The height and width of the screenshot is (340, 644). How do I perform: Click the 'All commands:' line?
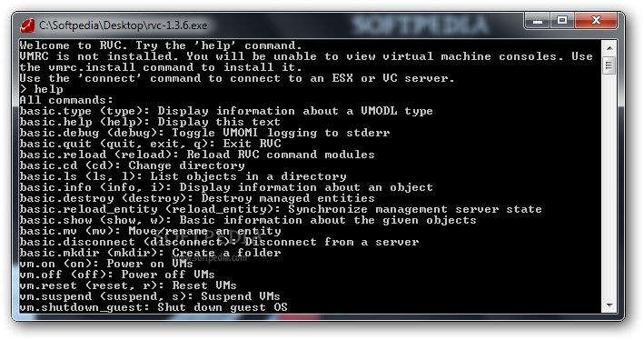66,100
